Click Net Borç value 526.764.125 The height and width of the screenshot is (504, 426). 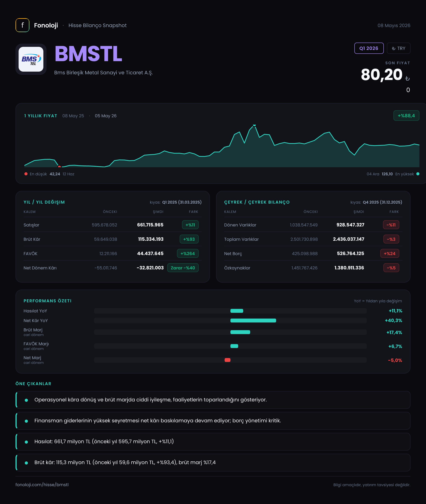350,253
